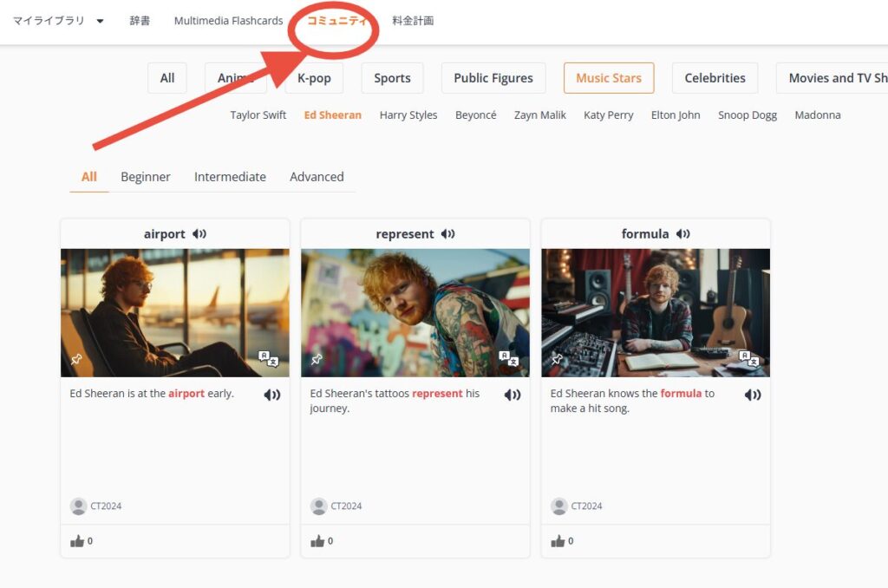Image resolution: width=888 pixels, height=588 pixels.
Task: Filter by Katy Perry
Action: coord(608,115)
